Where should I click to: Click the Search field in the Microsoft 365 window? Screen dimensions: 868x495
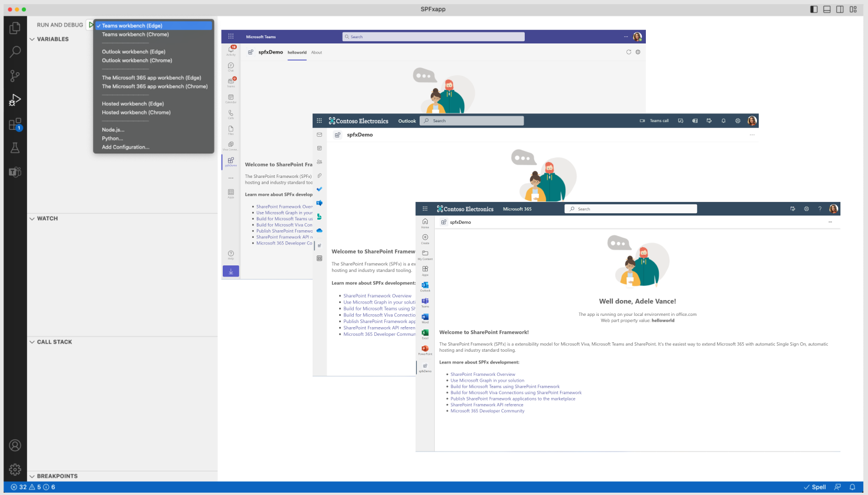coord(631,209)
